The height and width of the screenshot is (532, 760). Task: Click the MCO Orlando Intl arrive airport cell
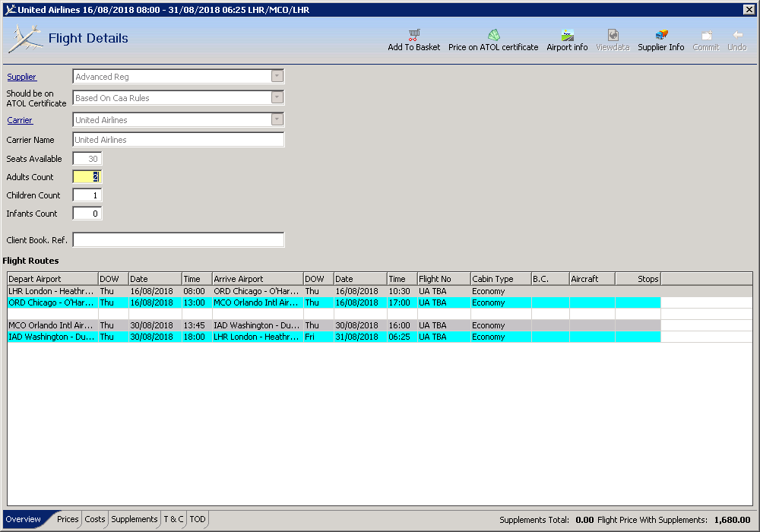click(x=258, y=302)
